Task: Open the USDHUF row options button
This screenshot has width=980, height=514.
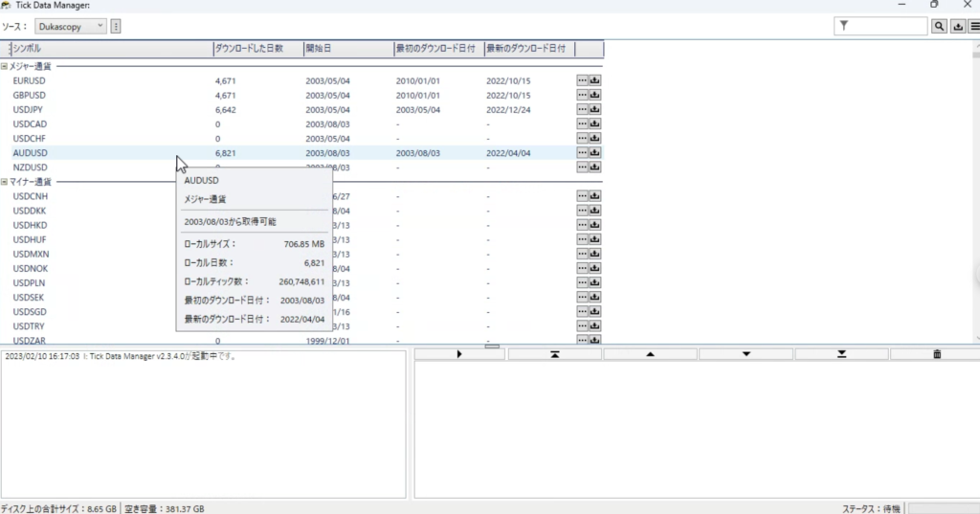Action: coord(583,239)
